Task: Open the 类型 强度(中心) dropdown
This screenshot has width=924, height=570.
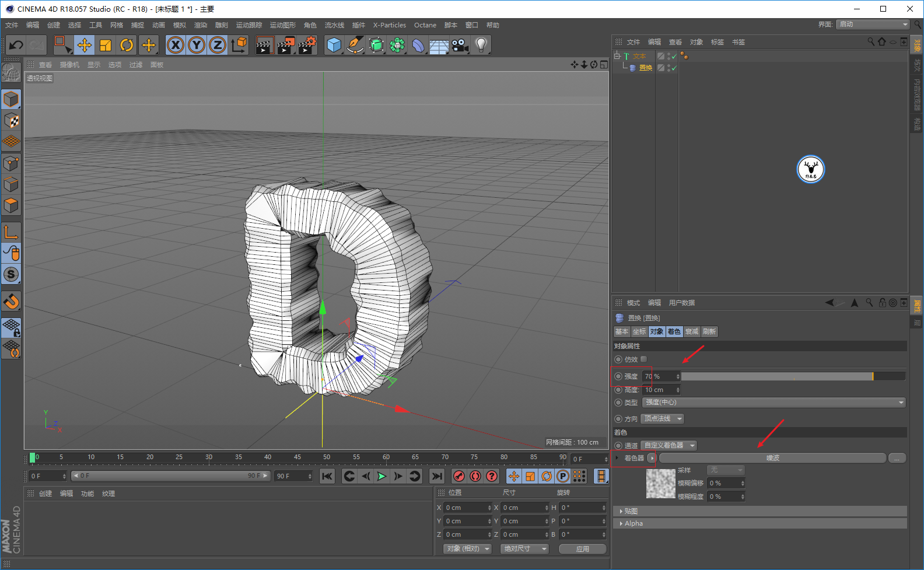Action: (x=773, y=403)
